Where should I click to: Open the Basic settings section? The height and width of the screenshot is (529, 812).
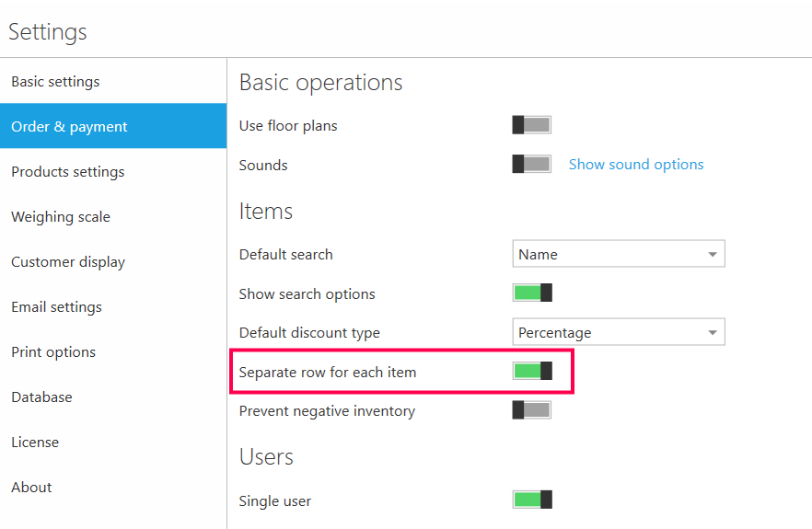pos(55,82)
